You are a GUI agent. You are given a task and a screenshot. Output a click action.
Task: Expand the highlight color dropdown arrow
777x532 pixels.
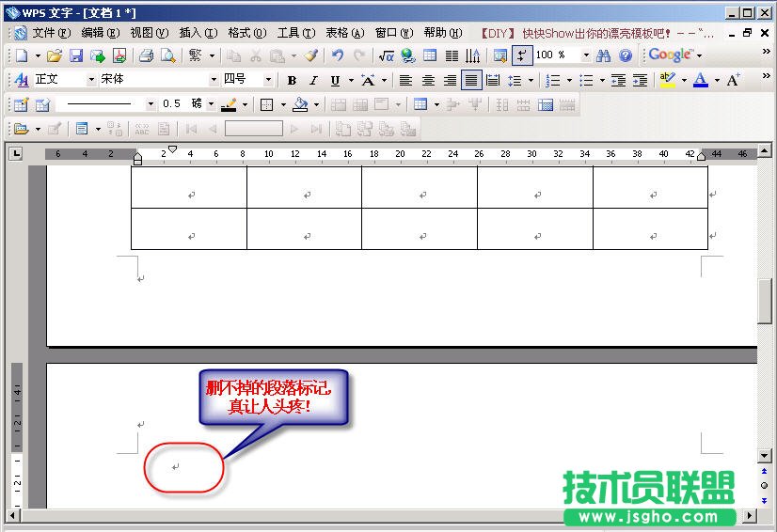[684, 80]
